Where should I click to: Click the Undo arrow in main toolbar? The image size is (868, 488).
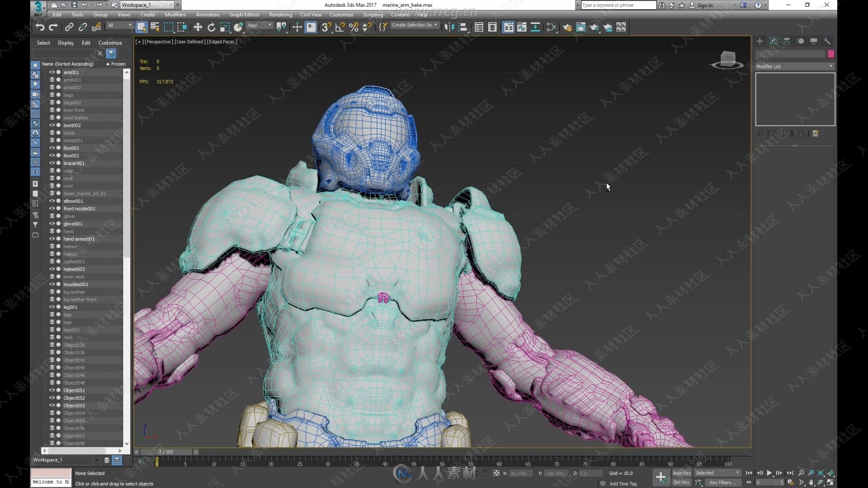point(40,27)
